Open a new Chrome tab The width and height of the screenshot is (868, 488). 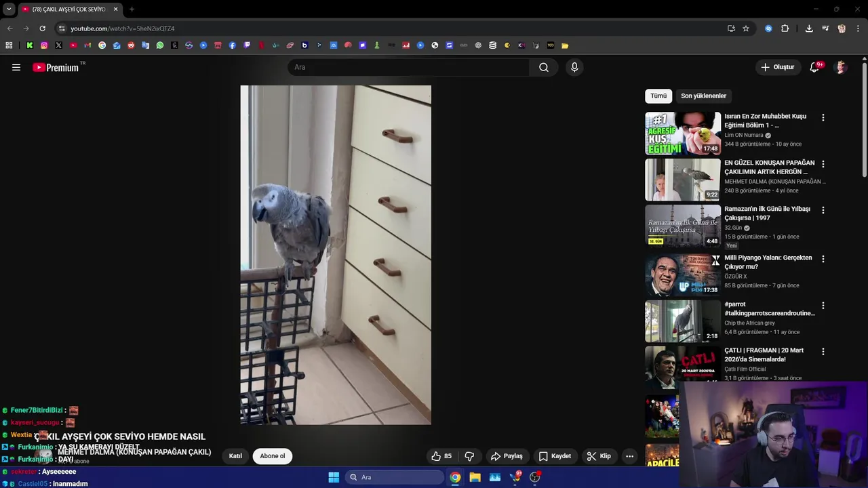coord(132,9)
